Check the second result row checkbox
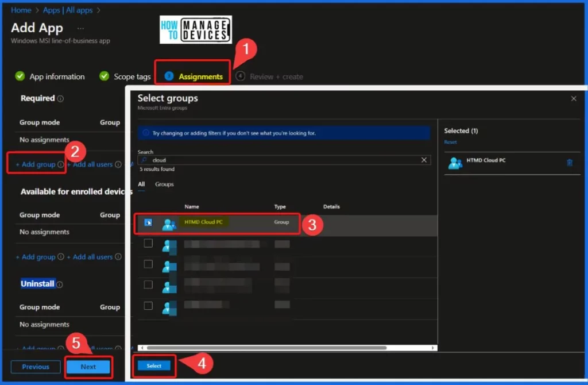 148,243
